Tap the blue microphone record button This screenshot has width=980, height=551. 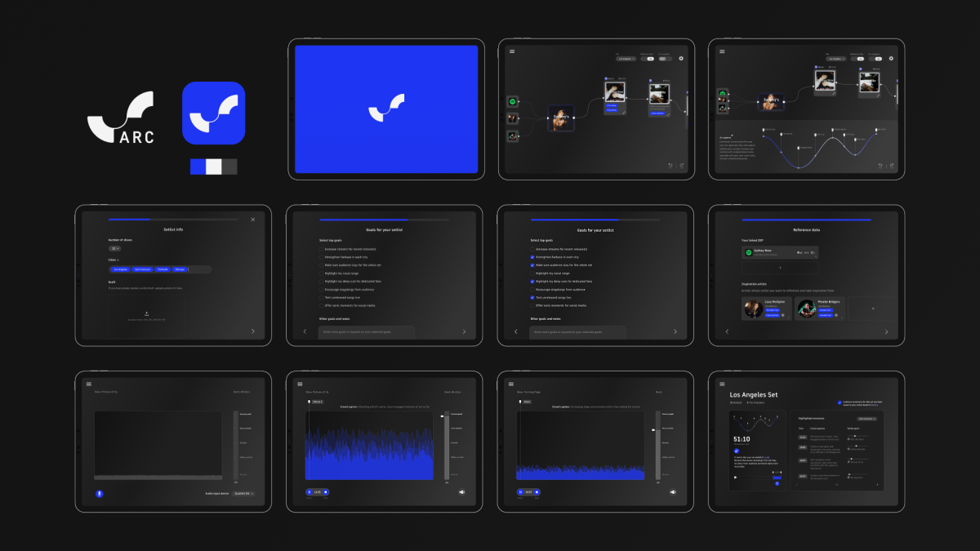click(x=100, y=493)
